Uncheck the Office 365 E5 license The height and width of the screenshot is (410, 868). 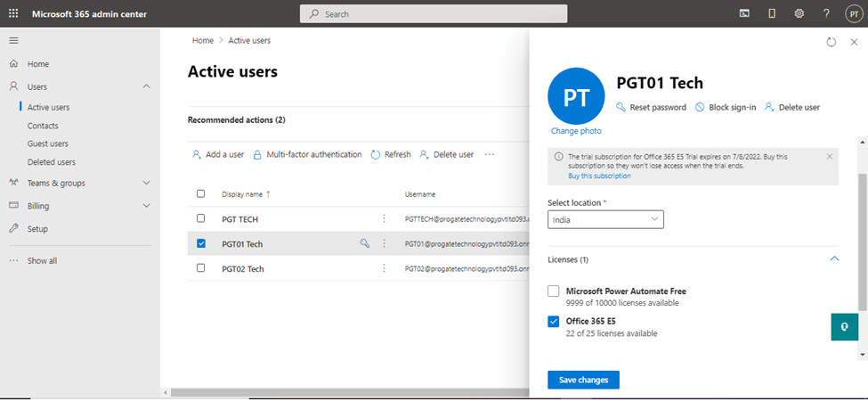coord(554,321)
